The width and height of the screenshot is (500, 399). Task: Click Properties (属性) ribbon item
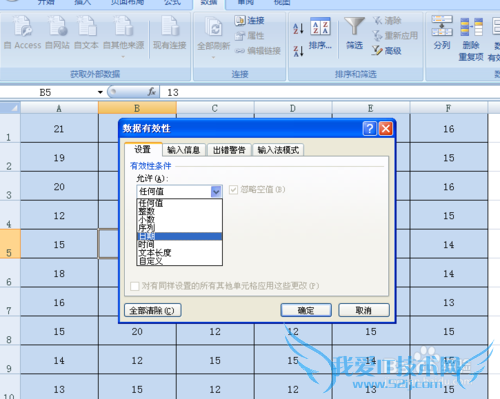point(250,36)
